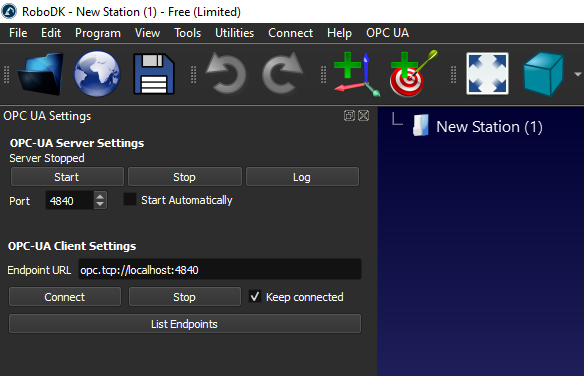Open the Utilities menu

(234, 33)
